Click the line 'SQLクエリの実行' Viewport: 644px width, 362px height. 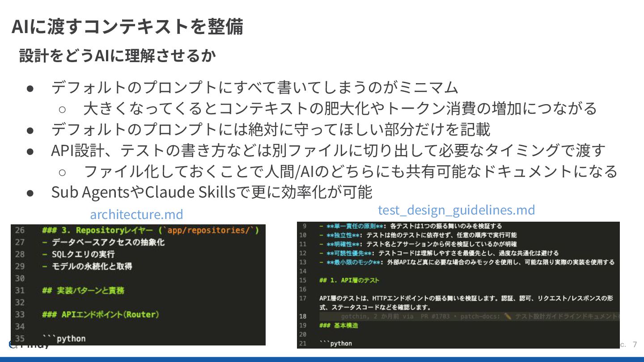[x=78, y=254]
